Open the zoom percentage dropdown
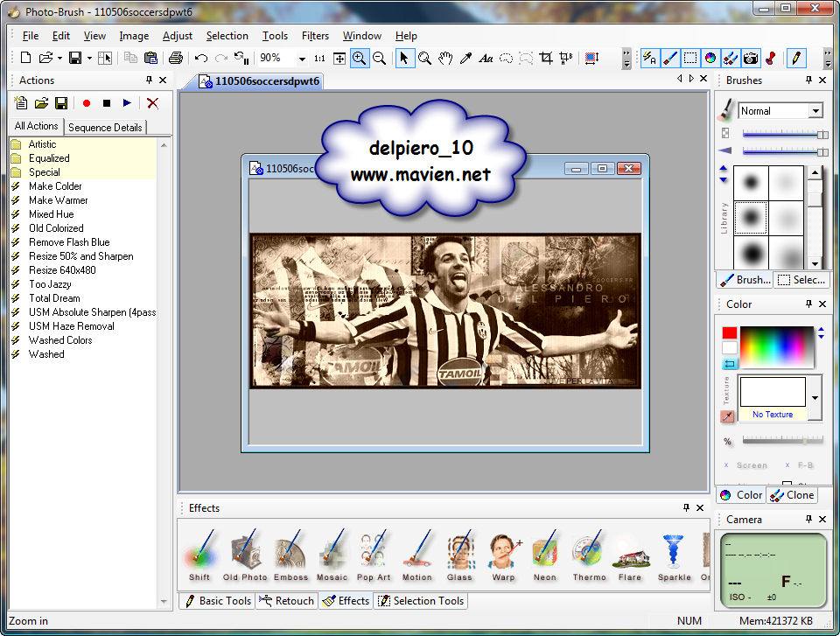 point(302,59)
